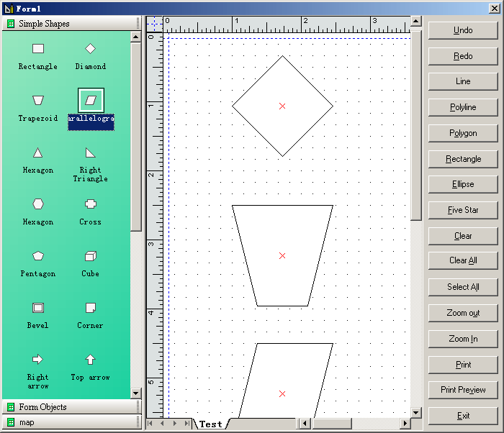Click canvas vertical scrollbar down arrow
504x433 pixels.
416,412
